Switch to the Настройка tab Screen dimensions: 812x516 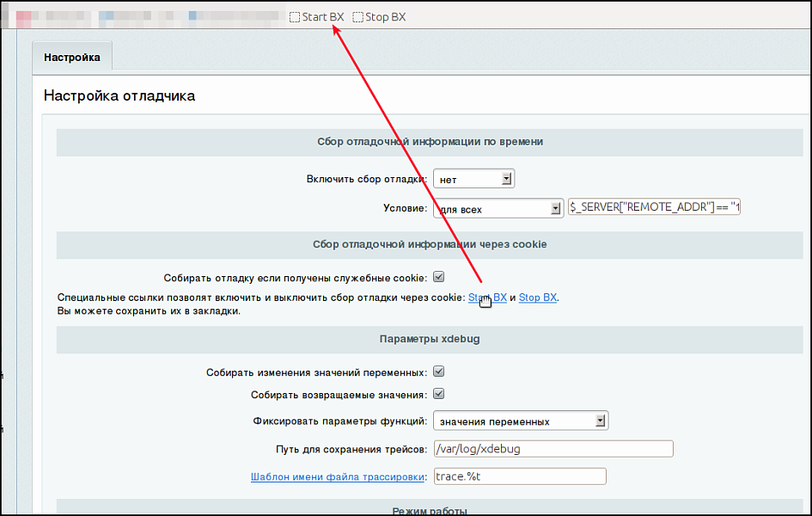point(72,58)
